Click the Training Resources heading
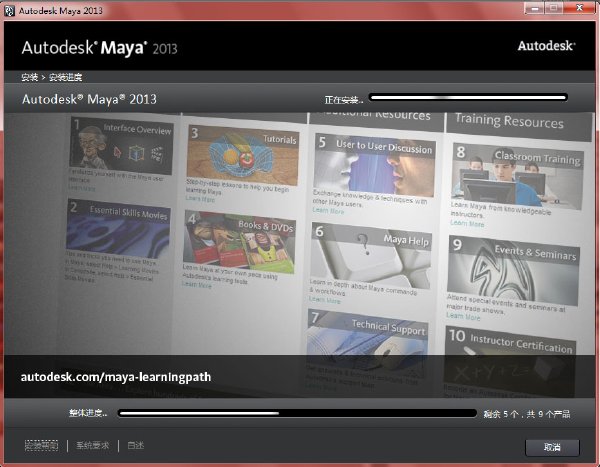600x467 pixels. [x=509, y=121]
